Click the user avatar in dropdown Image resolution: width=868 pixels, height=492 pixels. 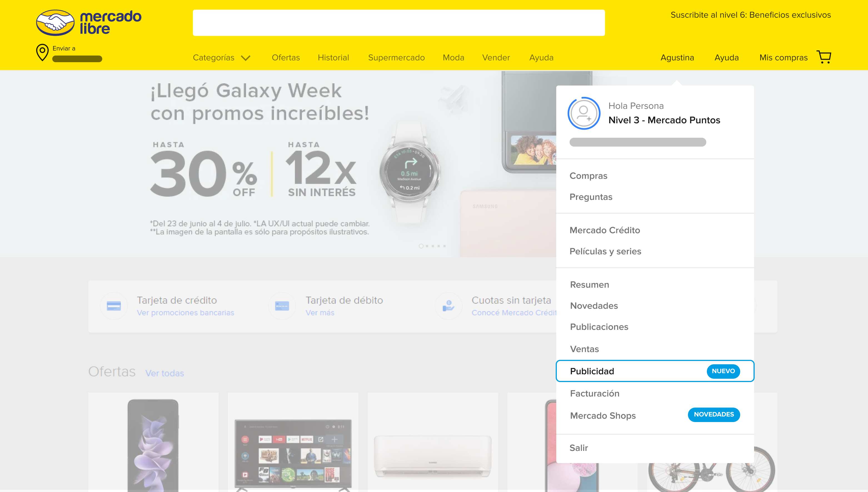click(x=584, y=113)
